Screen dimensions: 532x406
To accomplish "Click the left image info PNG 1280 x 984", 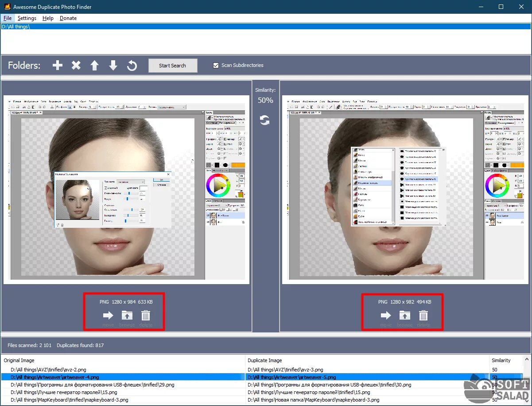I will coord(126,302).
